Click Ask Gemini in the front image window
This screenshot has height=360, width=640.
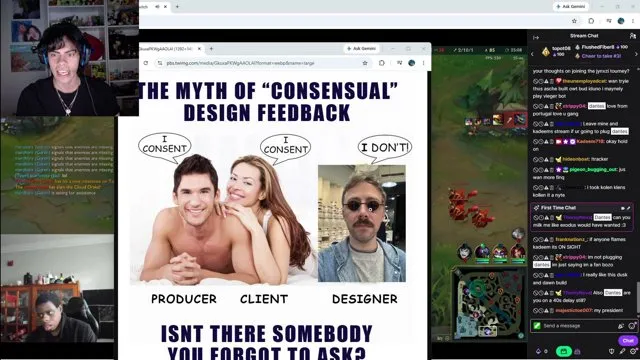[361, 49]
